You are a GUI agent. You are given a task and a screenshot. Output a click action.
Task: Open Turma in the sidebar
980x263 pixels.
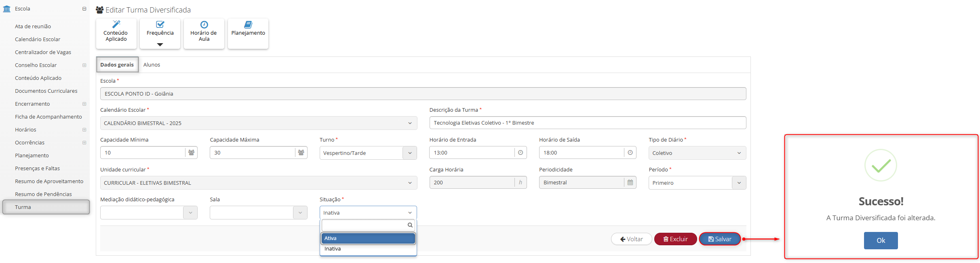click(x=23, y=207)
